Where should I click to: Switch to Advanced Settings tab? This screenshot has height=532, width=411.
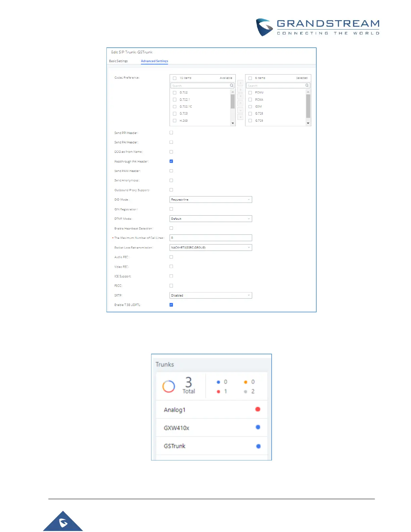click(x=154, y=61)
